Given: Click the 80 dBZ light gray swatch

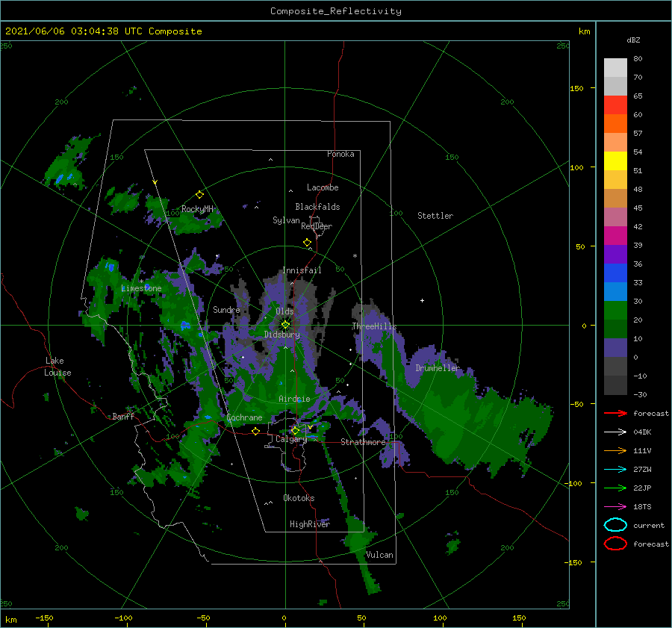Looking at the screenshot, I should pos(615,67).
